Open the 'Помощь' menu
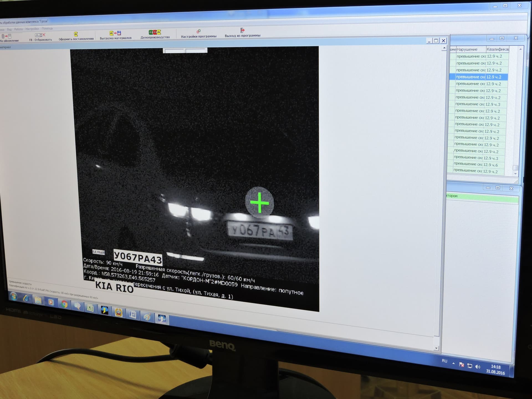The image size is (532, 399). 47,29
